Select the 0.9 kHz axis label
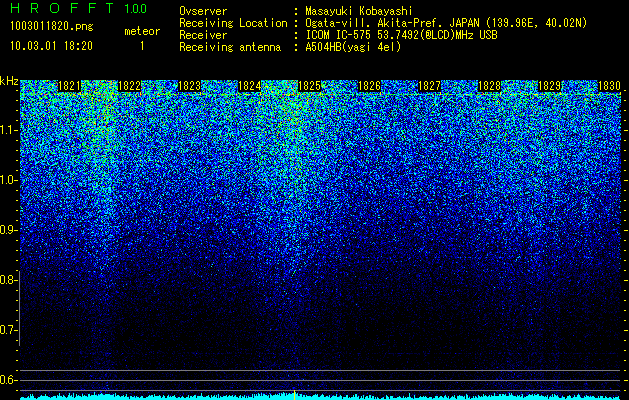Viewport: 629px width, 400px height. click(x=8, y=230)
